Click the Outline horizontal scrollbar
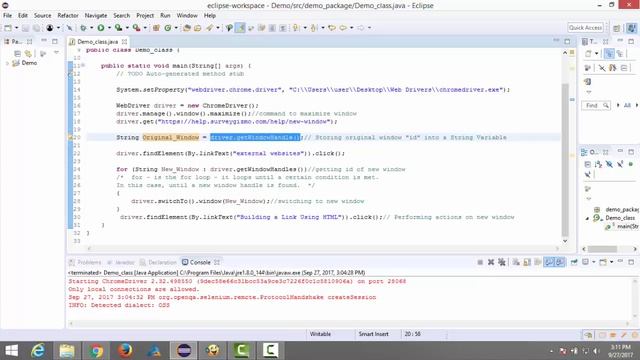This screenshot has height=360, width=640. click(x=603, y=249)
